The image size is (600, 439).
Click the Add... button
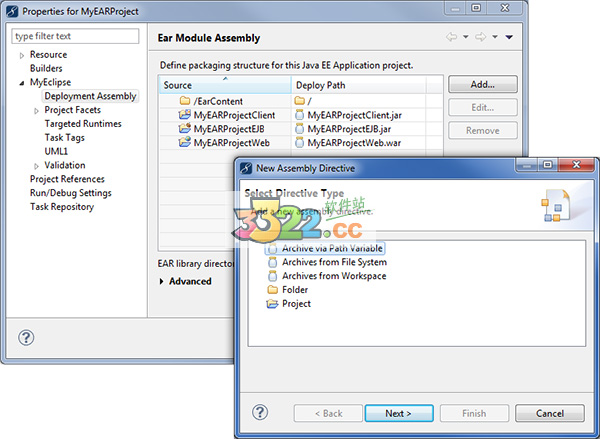[482, 84]
